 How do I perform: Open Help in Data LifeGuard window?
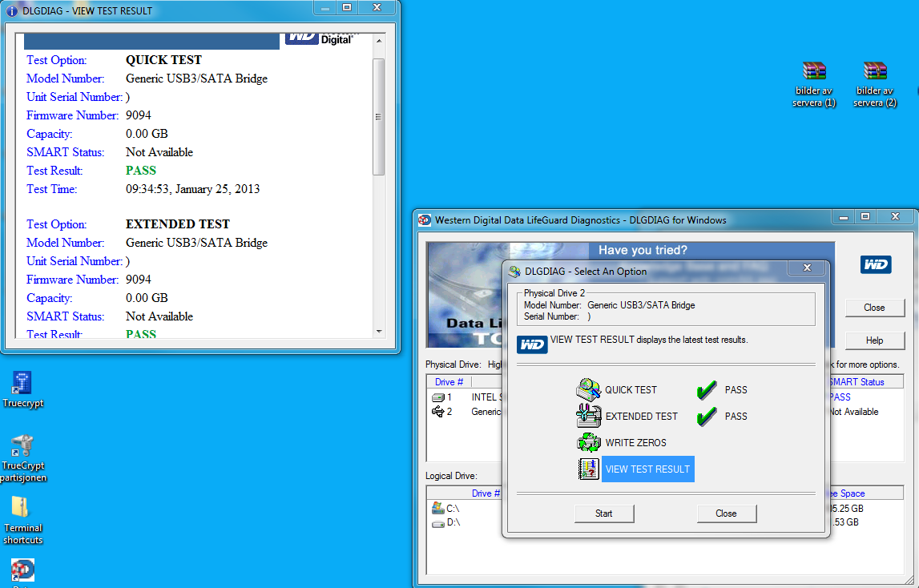874,340
